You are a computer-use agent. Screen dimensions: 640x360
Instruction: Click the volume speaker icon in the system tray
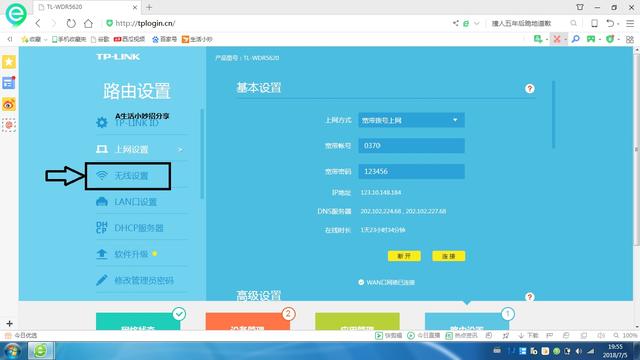pos(578,351)
